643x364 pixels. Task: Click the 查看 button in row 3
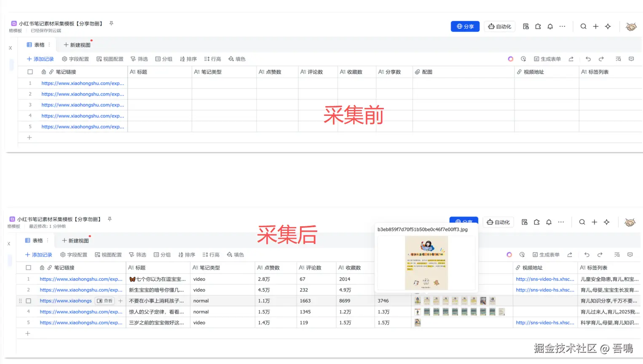click(105, 301)
